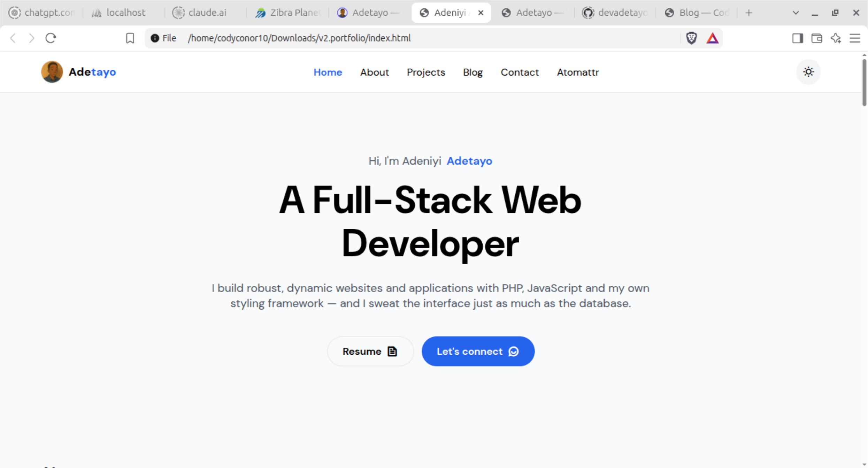Viewport: 868px width, 468px height.
Task: Click the Let's connect button
Action: (478, 351)
